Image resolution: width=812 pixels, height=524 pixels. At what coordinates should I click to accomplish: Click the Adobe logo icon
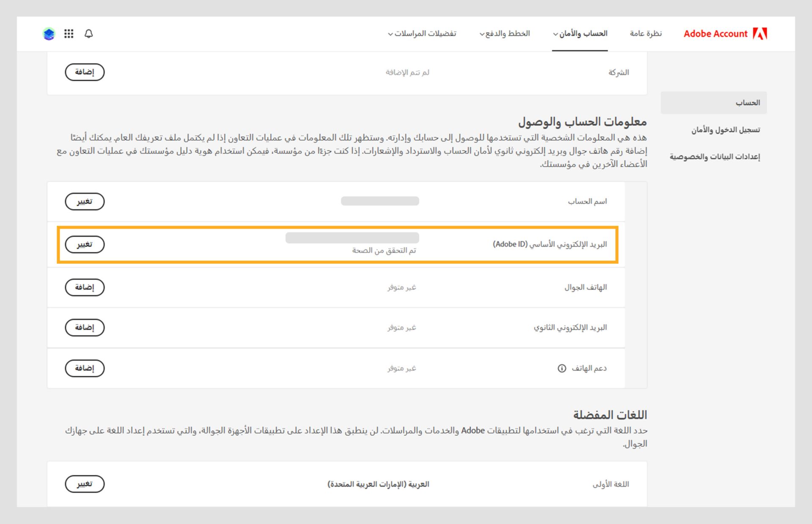[760, 34]
